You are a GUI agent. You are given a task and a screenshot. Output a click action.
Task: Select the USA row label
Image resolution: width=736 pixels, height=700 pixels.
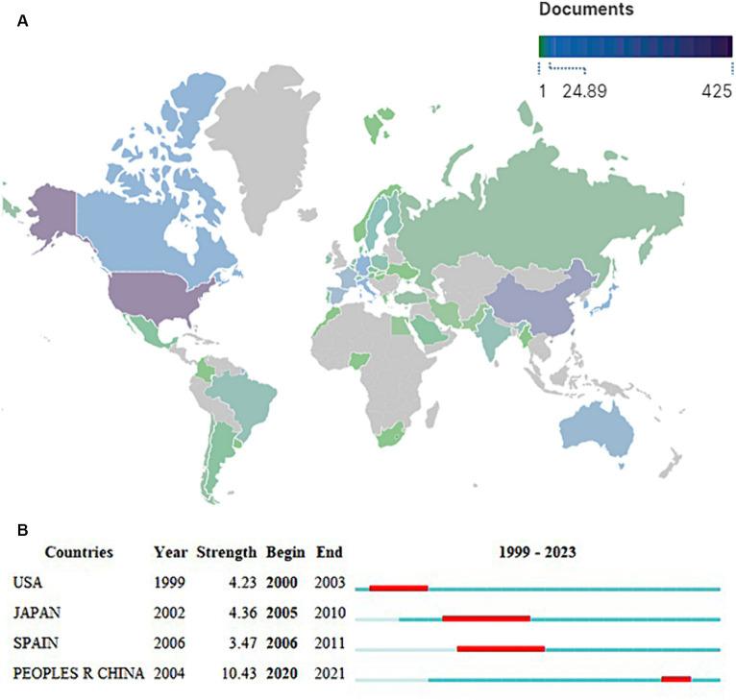pyautogui.click(x=28, y=583)
